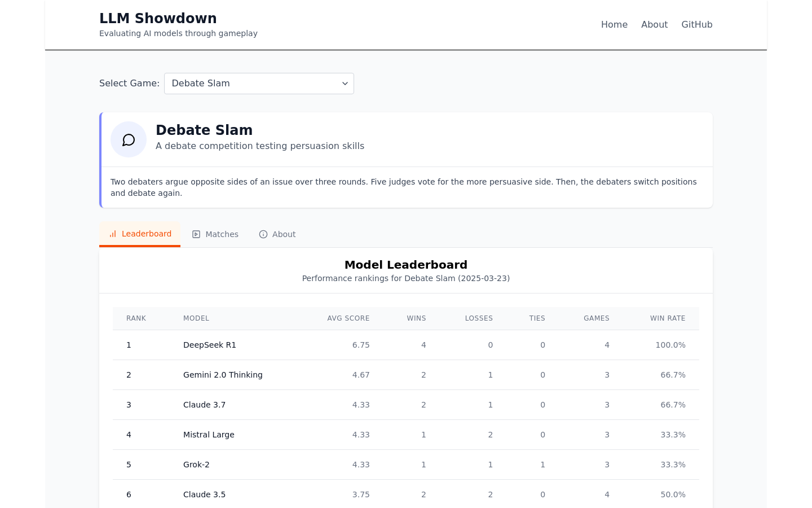Click the WINS column header
This screenshot has width=812, height=508.
point(416,318)
